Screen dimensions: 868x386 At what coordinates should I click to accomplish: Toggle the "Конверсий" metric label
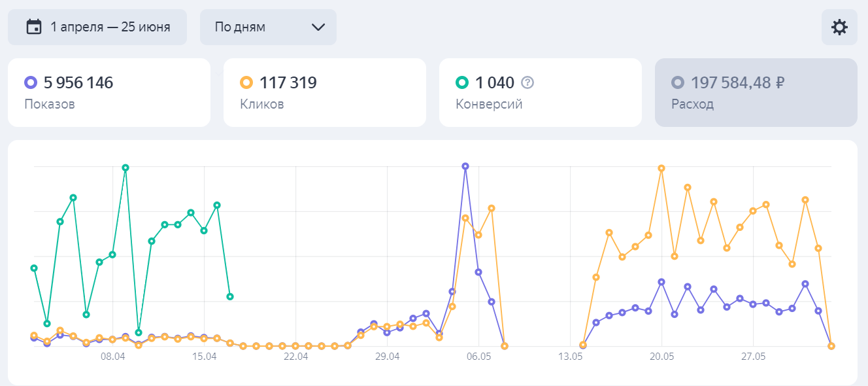489,104
